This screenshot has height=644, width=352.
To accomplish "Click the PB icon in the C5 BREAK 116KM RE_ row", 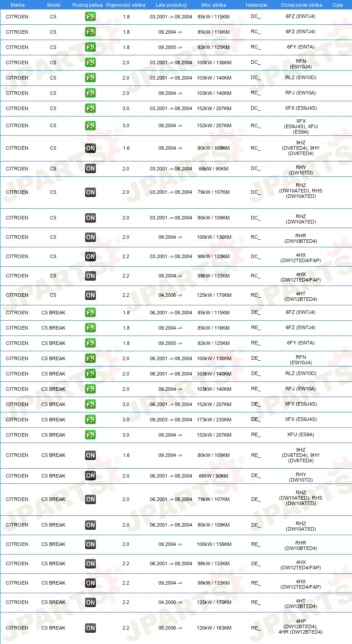I will click(x=90, y=328).
